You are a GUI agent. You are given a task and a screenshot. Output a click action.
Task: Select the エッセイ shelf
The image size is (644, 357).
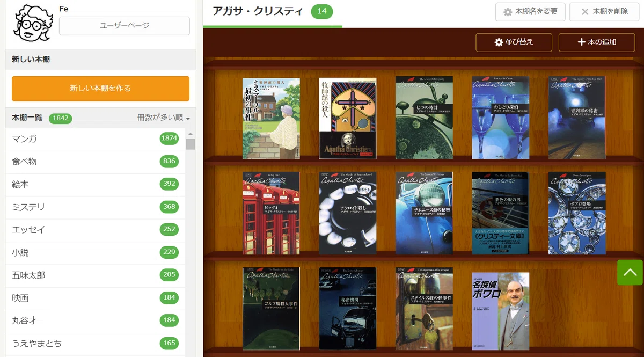click(95, 229)
